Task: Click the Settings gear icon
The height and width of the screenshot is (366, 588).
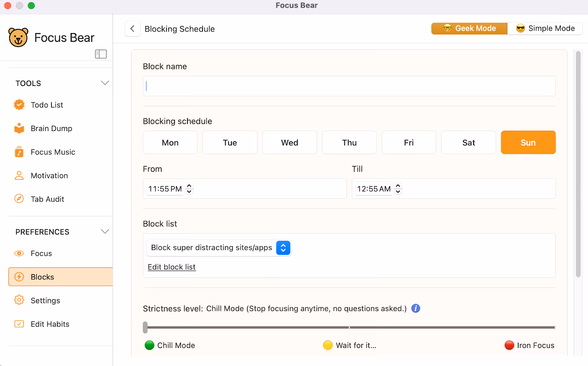Action: pyautogui.click(x=19, y=300)
